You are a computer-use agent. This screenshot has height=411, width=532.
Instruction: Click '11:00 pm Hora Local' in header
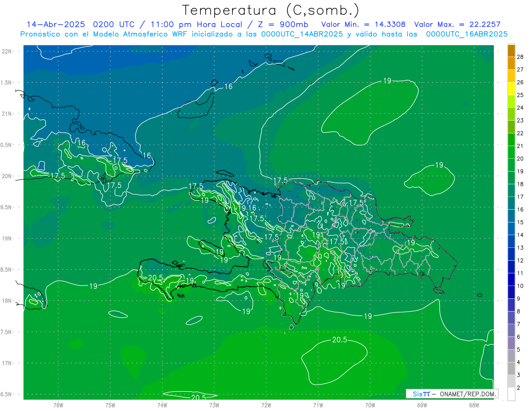[x=196, y=24]
